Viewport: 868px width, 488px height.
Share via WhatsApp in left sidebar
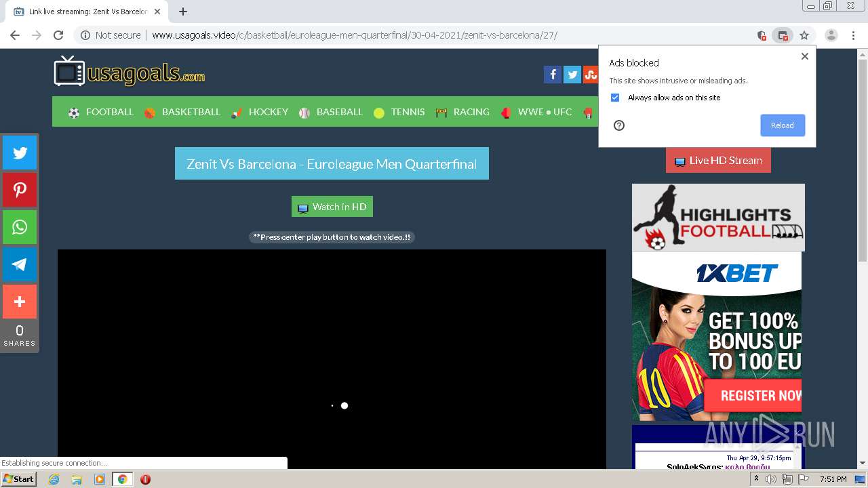20,227
